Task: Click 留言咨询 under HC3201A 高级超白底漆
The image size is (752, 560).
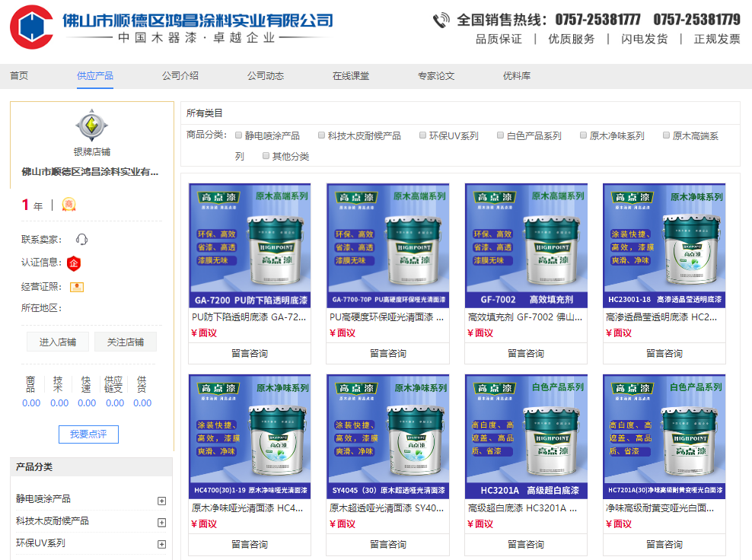Action: pyautogui.click(x=525, y=545)
